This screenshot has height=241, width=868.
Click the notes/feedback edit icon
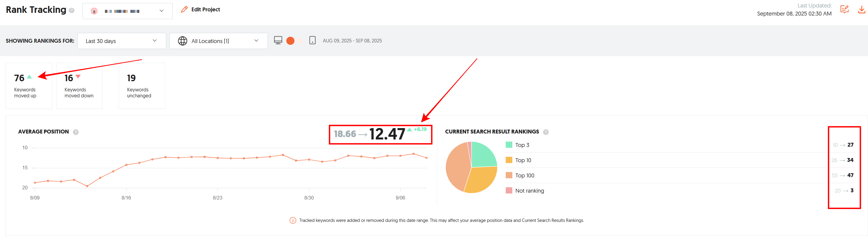point(844,10)
